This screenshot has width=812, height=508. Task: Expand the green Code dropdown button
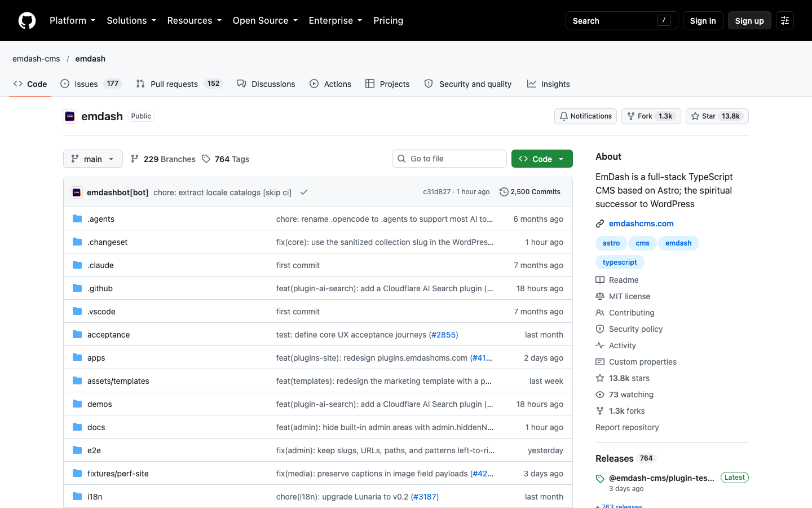pos(542,159)
